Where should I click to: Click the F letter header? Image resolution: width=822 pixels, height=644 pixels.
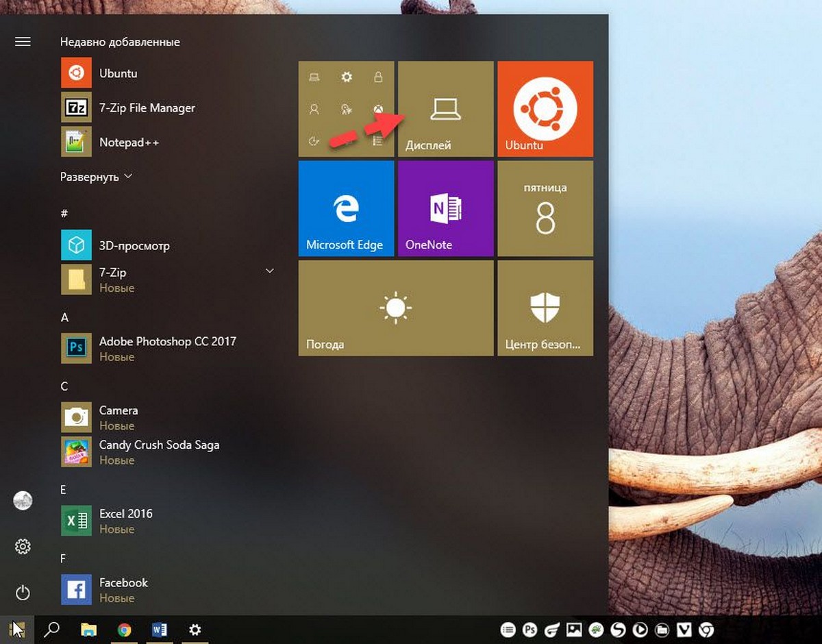(63, 559)
